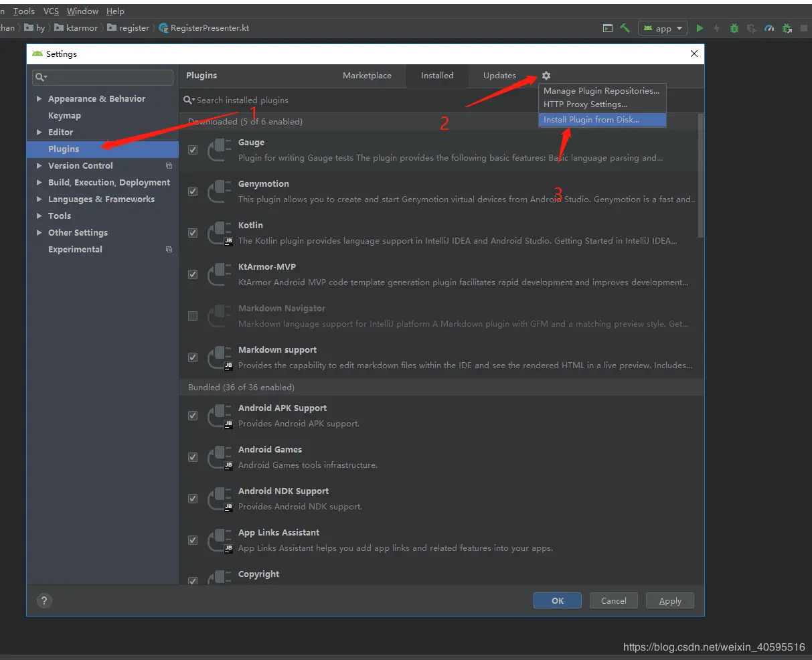
Task: Click the Cancel button
Action: click(614, 600)
